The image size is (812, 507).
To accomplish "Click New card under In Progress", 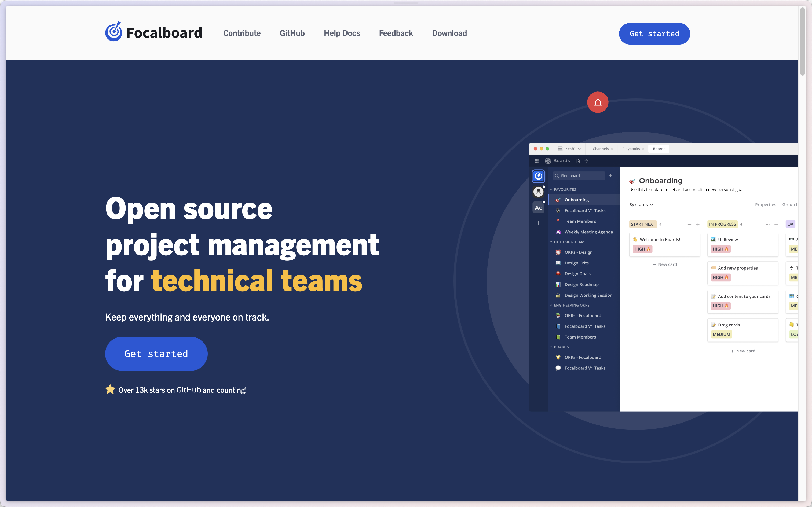I will (x=742, y=351).
